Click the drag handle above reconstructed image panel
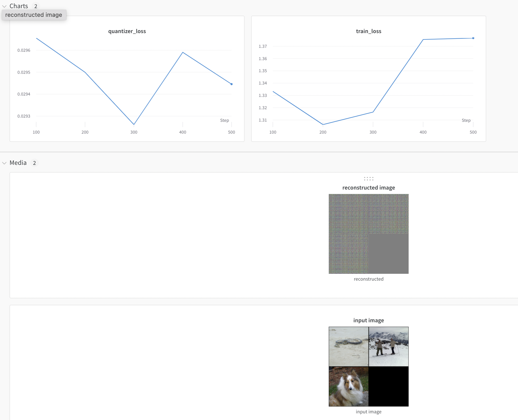The image size is (518, 420). click(x=368, y=178)
